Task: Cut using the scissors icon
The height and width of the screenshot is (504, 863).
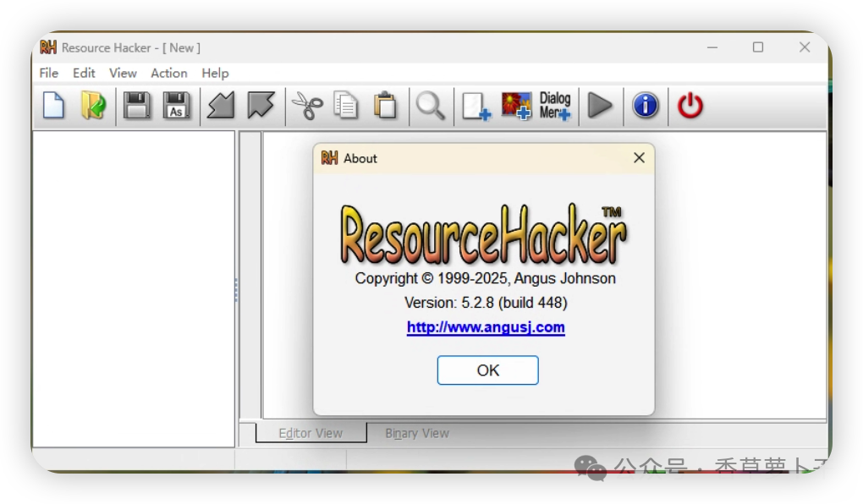Action: tap(307, 106)
